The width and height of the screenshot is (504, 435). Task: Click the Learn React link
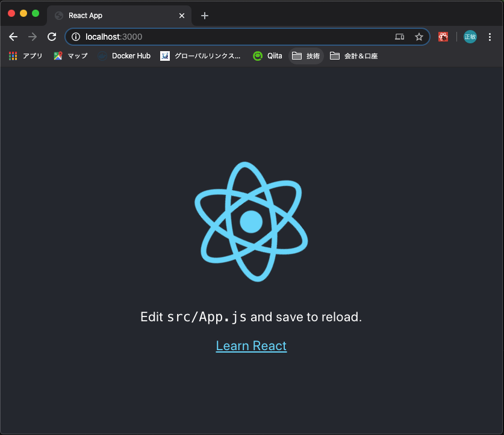[x=251, y=346]
